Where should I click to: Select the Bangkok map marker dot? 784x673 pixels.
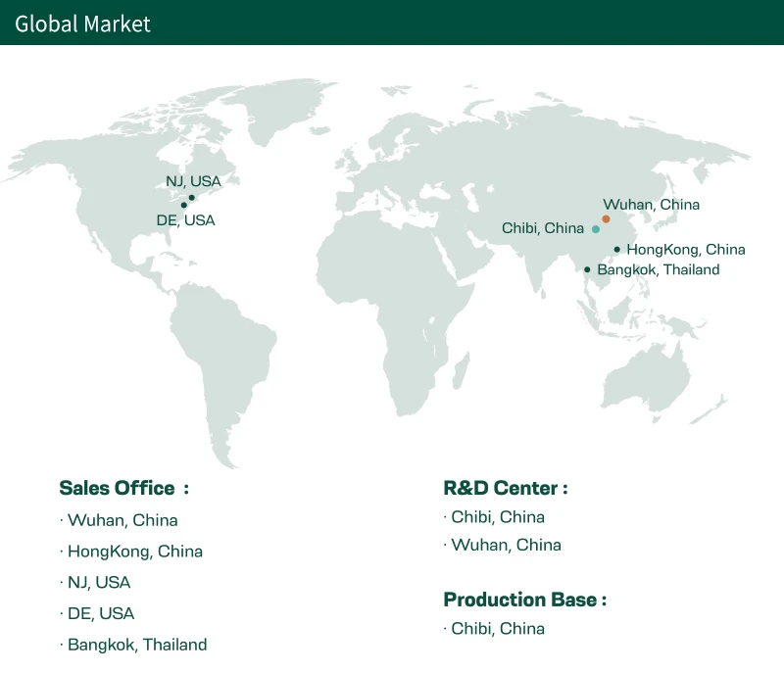tap(587, 269)
